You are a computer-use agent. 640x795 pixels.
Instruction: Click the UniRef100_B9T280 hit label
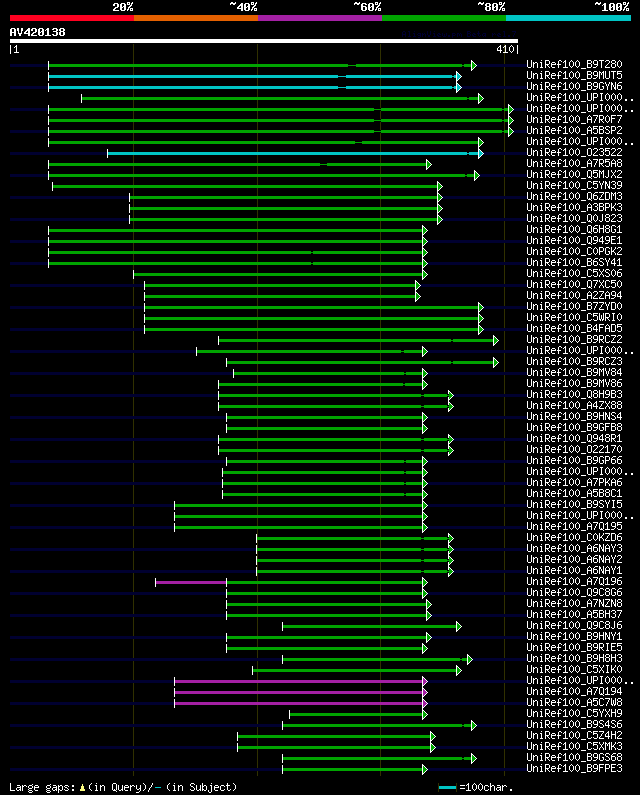[574, 64]
